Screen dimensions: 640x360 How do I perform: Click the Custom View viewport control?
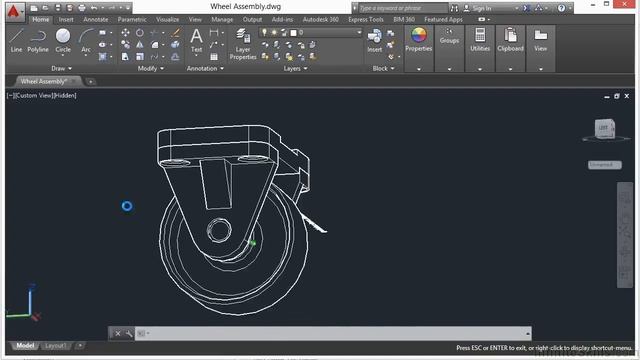click(x=34, y=96)
